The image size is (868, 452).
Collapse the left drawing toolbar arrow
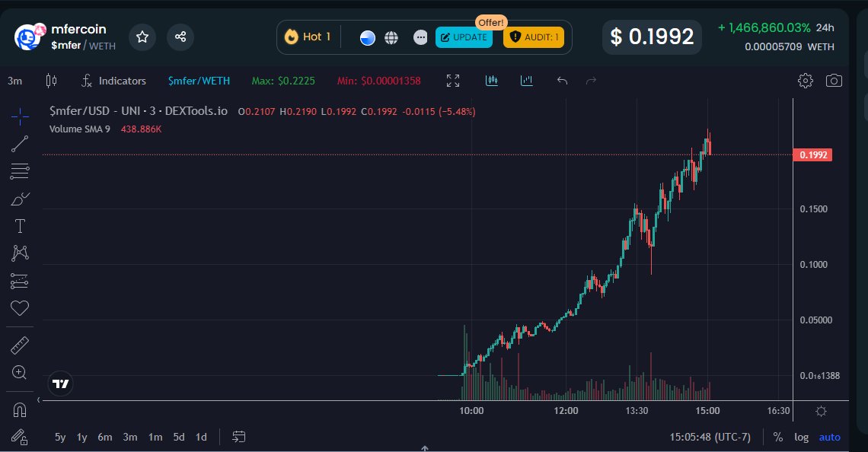point(38,400)
